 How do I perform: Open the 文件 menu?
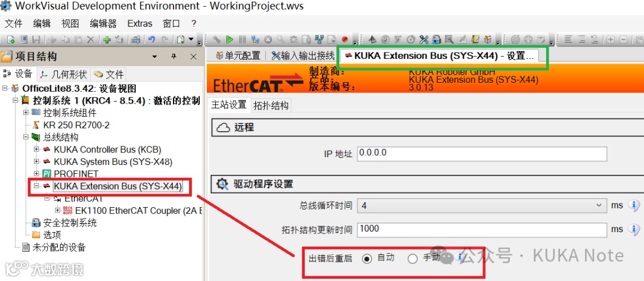[x=13, y=23]
